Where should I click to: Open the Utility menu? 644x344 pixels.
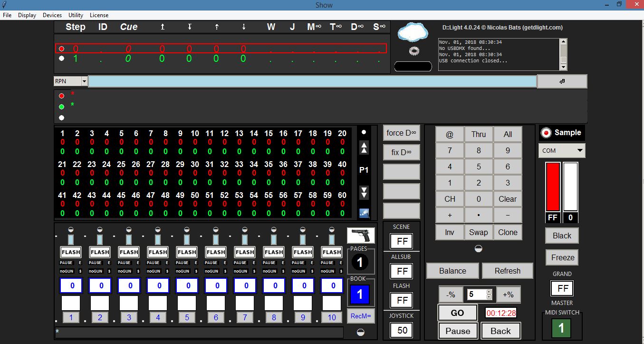pyautogui.click(x=76, y=15)
